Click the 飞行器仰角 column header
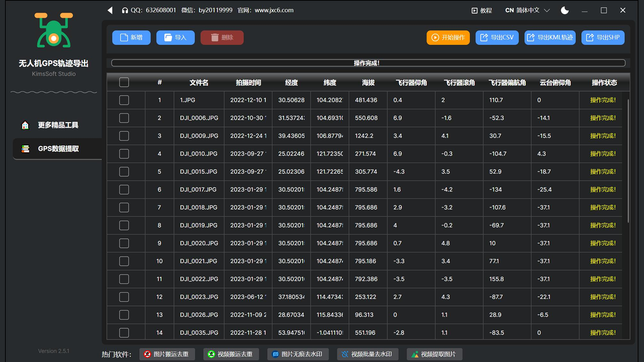The height and width of the screenshot is (362, 644). point(412,82)
